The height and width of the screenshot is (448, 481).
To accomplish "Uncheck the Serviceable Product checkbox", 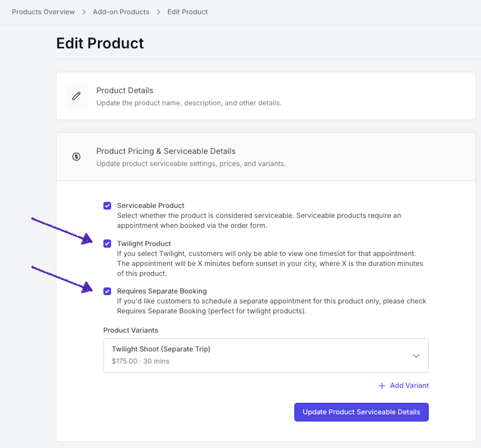I will click(107, 206).
